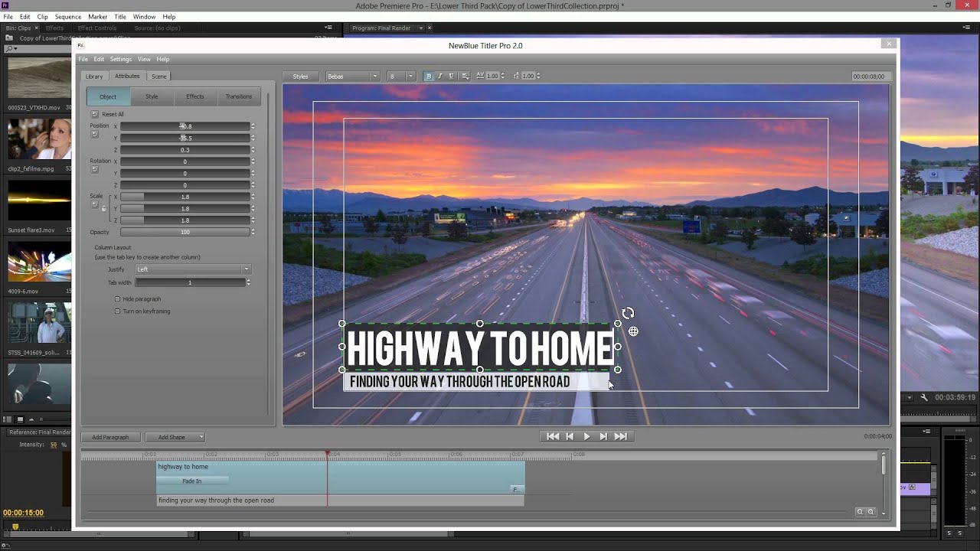
Task: Open the Justify dropdown set to Left
Action: (x=193, y=269)
